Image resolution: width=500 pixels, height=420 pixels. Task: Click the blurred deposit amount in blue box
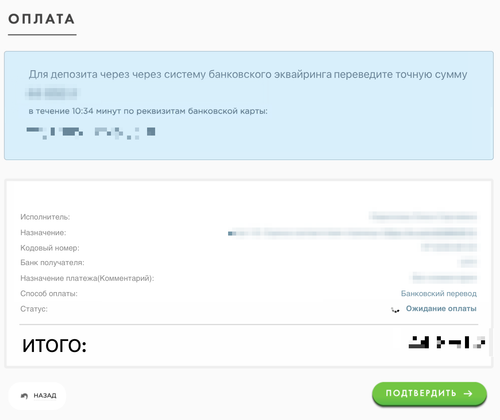coord(52,93)
